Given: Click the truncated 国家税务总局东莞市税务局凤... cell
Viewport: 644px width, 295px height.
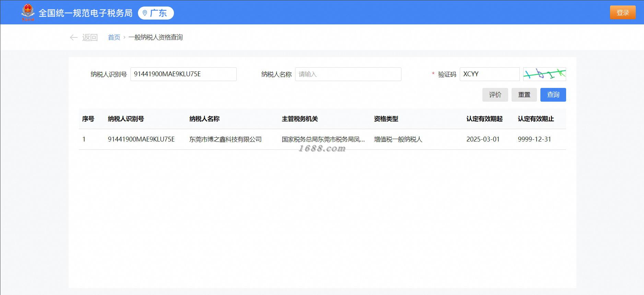Looking at the screenshot, I should (323, 139).
